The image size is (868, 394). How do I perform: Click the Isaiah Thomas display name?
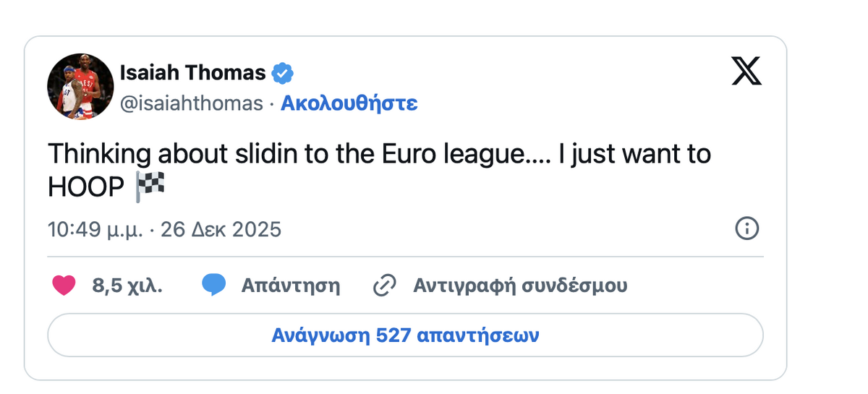(192, 73)
